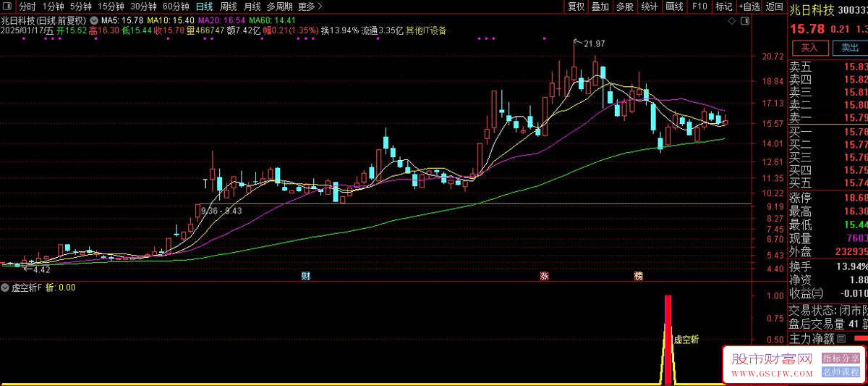Viewport: 868px width, 386px height.
Task: Click the 兆日科技(日线,前复权) chart title
Action: click(43, 20)
